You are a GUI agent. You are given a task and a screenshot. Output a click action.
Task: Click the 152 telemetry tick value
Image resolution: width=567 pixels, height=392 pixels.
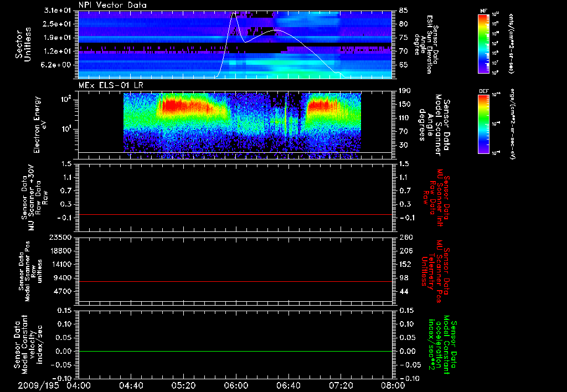tap(405, 264)
